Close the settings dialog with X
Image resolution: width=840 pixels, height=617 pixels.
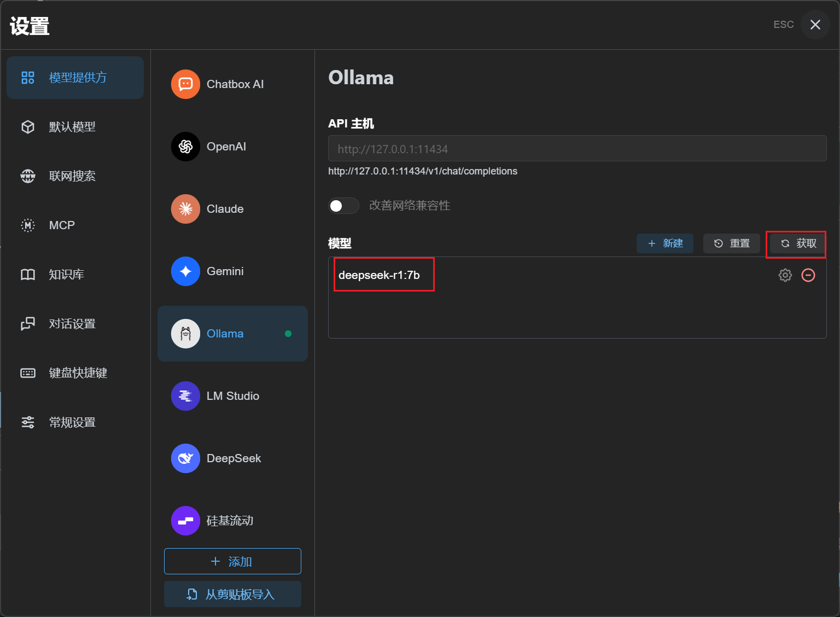[x=815, y=25]
